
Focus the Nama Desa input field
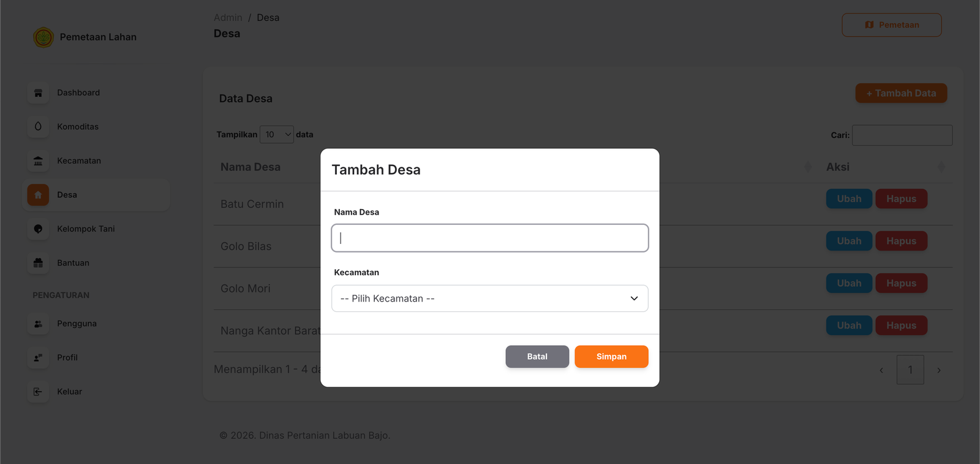tap(490, 238)
